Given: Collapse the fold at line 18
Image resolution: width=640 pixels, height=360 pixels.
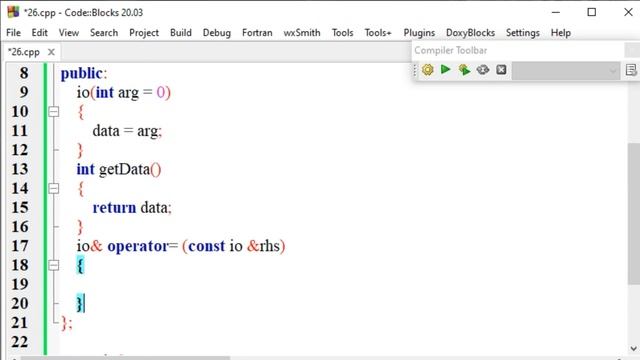Looking at the screenshot, I should pos(53,265).
